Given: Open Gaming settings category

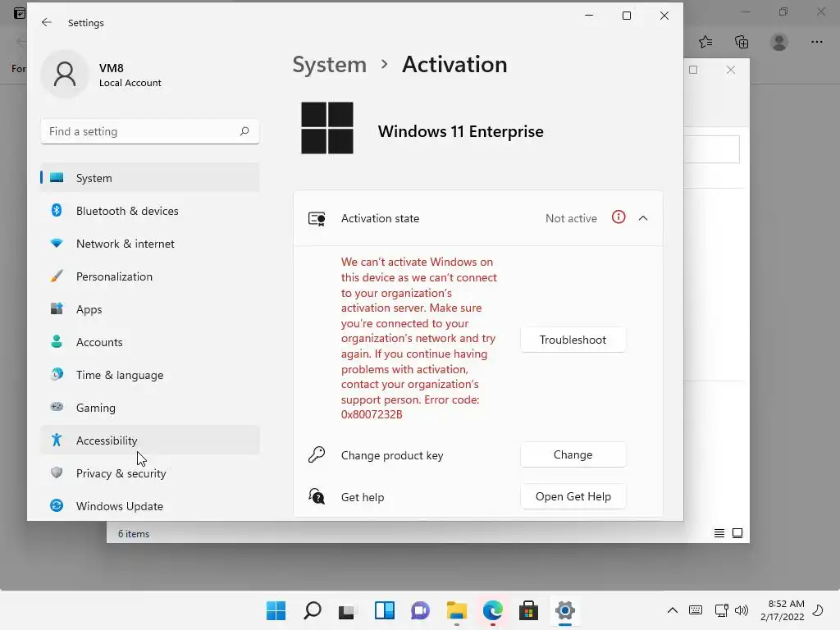Looking at the screenshot, I should (150, 408).
